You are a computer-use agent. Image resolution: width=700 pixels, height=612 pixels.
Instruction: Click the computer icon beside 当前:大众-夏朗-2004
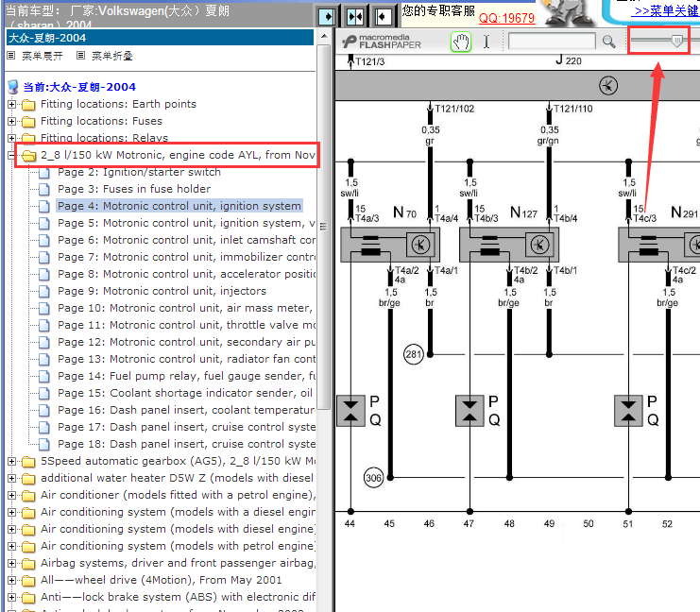pos(13,87)
